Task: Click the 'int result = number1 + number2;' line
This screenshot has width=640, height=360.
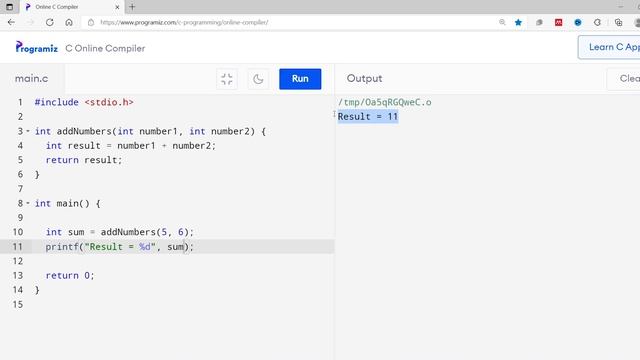Action: coord(131,146)
